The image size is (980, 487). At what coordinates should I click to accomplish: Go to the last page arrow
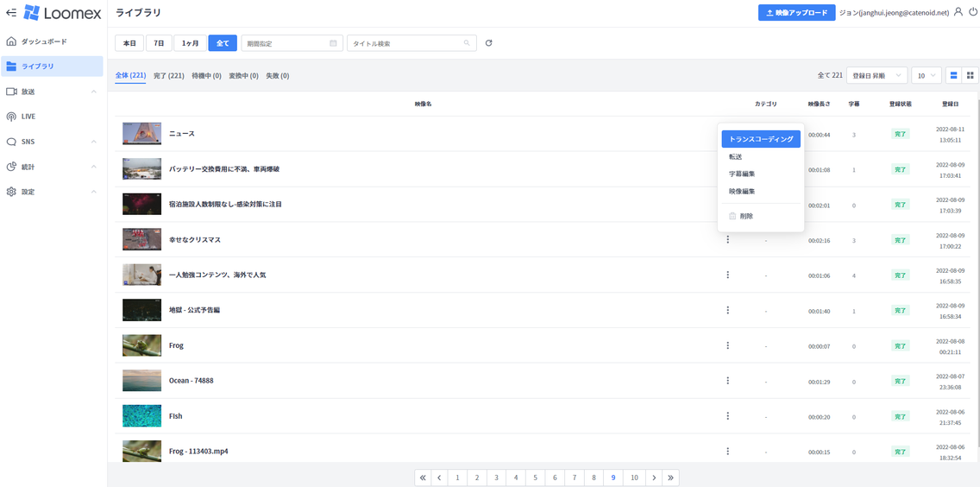coord(670,478)
